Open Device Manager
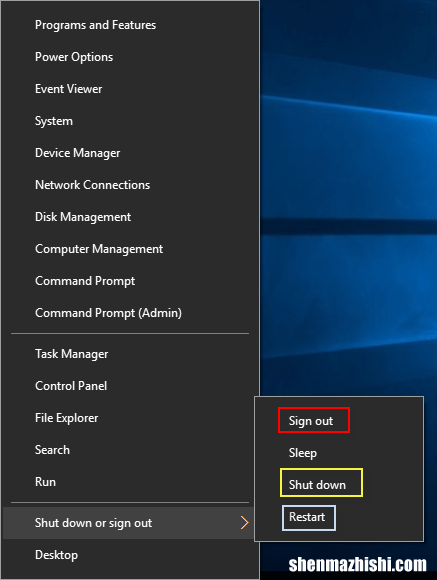This screenshot has height=580, width=437. click(130, 153)
